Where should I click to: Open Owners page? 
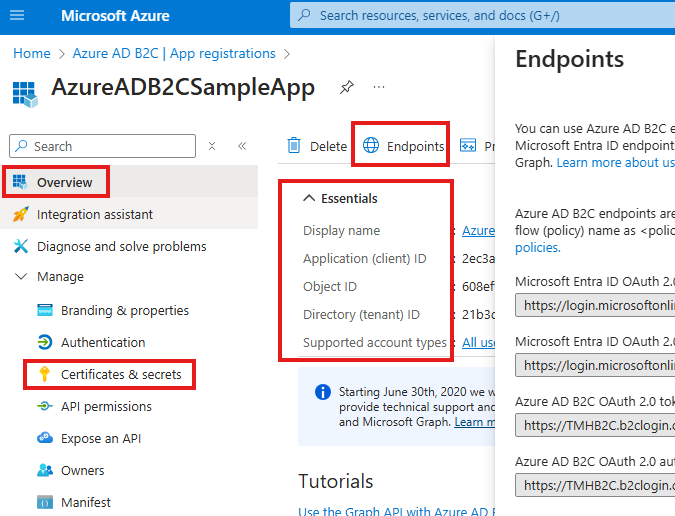[x=82, y=470]
